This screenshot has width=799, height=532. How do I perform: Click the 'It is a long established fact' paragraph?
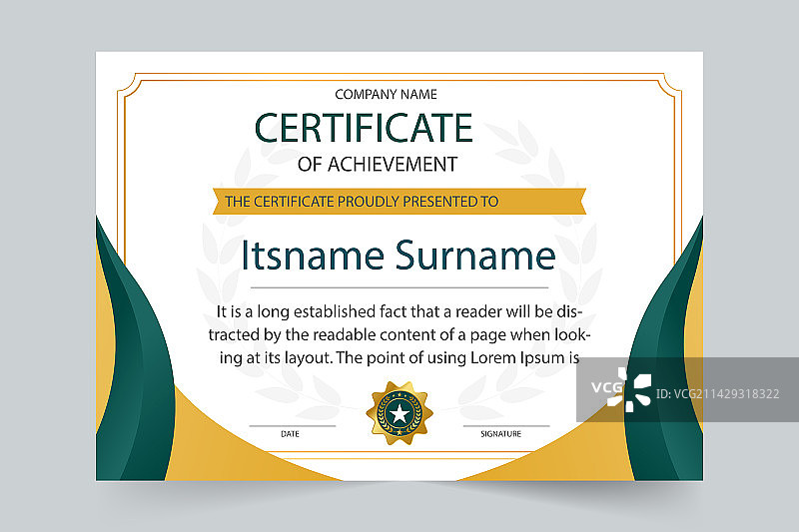[399, 334]
